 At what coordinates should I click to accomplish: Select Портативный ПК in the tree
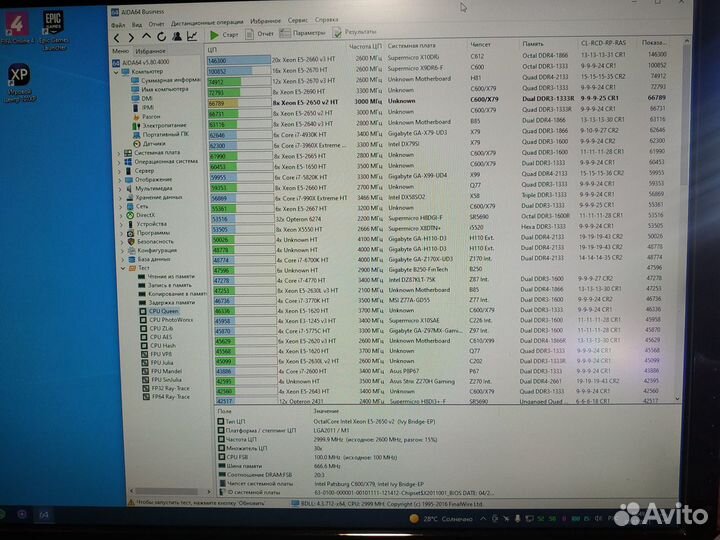click(x=161, y=135)
